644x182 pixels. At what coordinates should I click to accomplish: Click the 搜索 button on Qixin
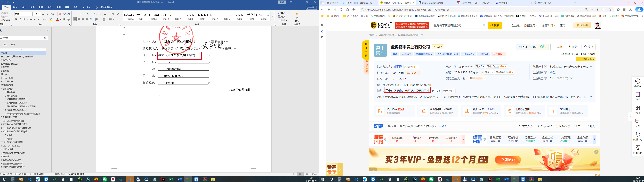[495, 25]
